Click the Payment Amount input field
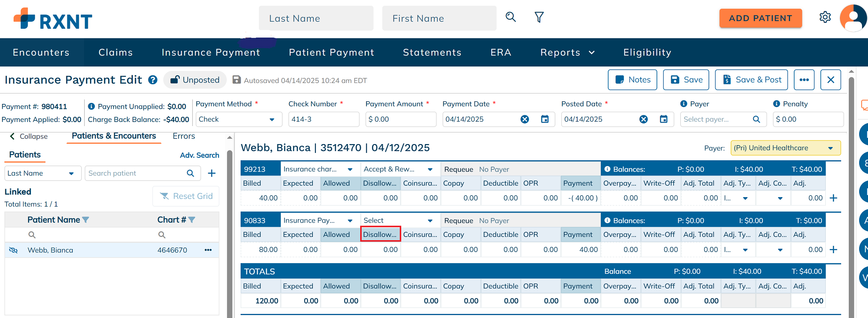 tap(401, 119)
